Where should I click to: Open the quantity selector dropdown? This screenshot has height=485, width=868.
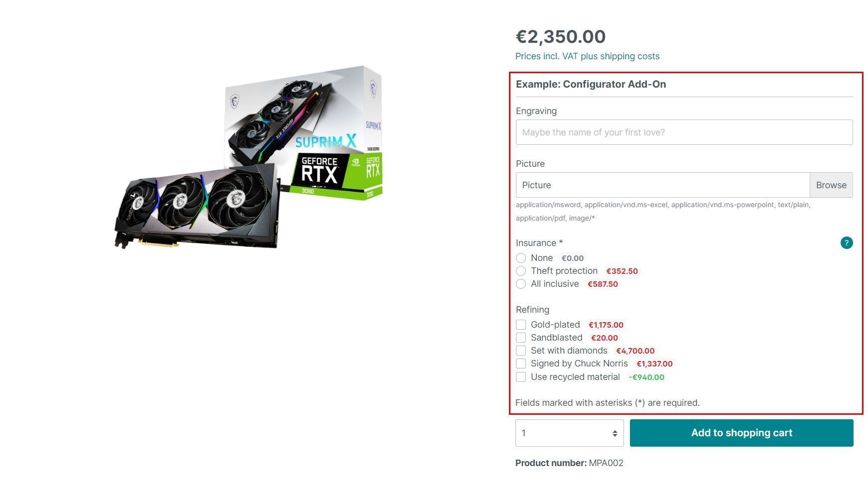coord(569,433)
